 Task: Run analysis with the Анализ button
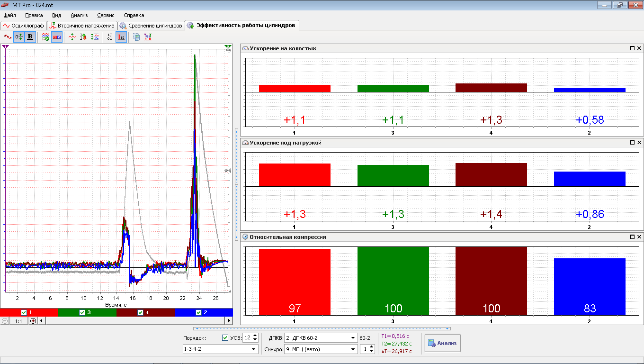[x=442, y=343]
